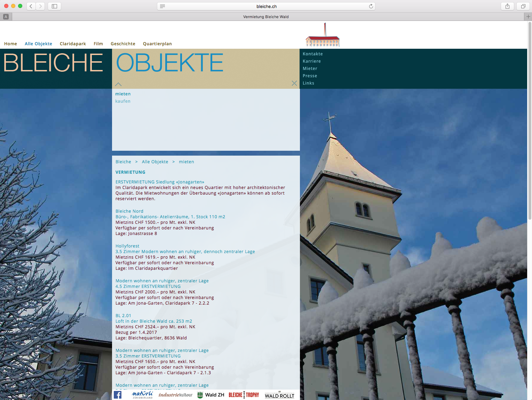
Task: Open the industriekultour logo link
Action: click(175, 395)
